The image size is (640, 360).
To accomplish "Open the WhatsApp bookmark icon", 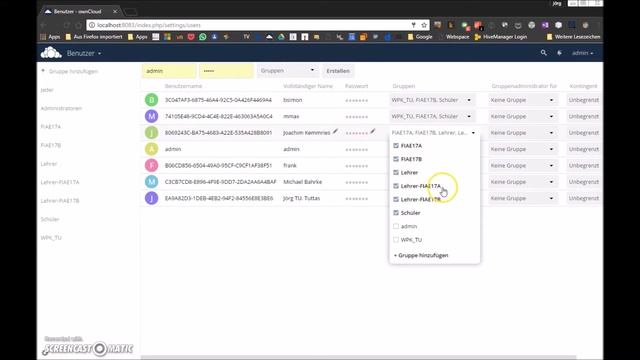I will point(202,37).
